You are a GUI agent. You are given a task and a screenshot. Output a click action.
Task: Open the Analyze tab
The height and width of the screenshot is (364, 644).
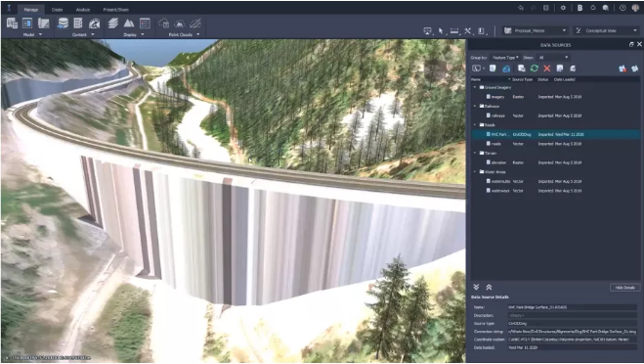coord(83,10)
